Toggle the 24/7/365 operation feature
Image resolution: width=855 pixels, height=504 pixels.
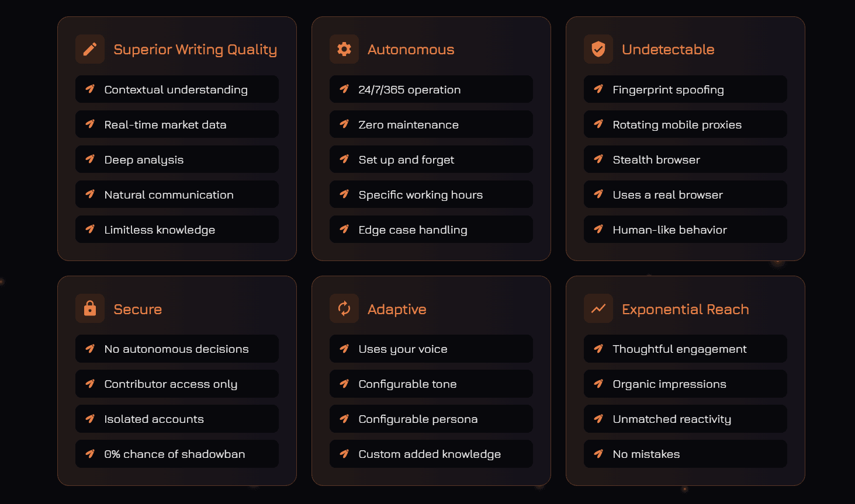tap(431, 89)
